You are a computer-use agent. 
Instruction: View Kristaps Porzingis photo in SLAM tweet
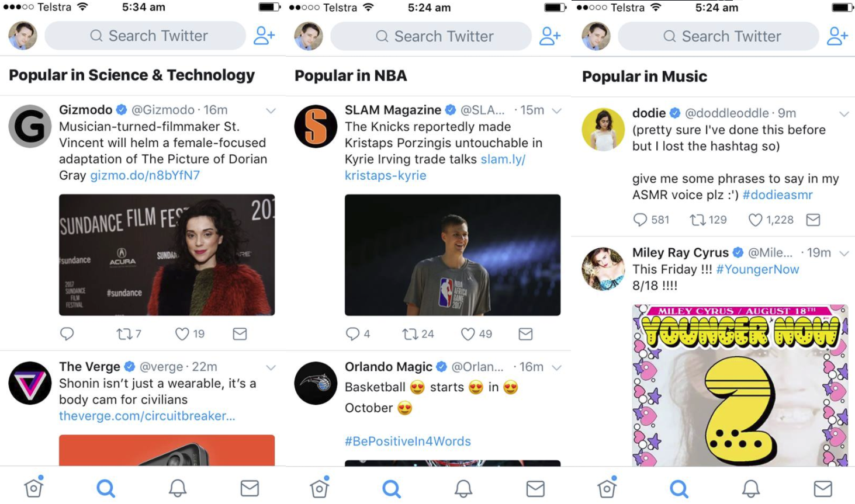click(x=452, y=255)
